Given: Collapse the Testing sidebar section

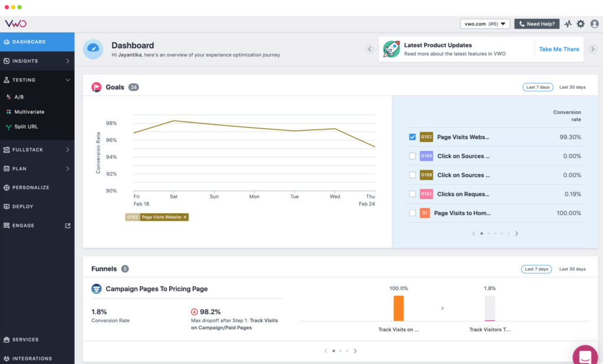Looking at the screenshot, I should point(37,80).
